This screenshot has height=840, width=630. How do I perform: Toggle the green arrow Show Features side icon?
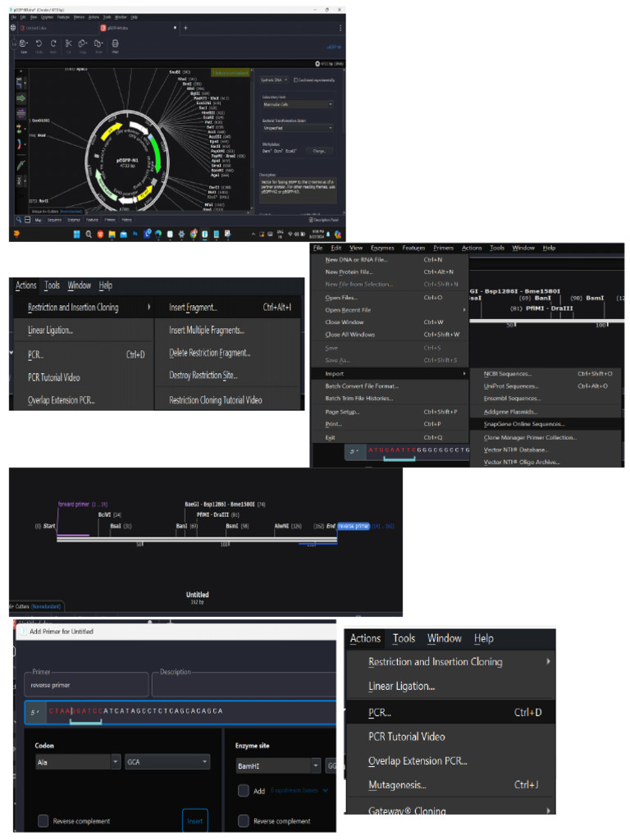point(21,98)
